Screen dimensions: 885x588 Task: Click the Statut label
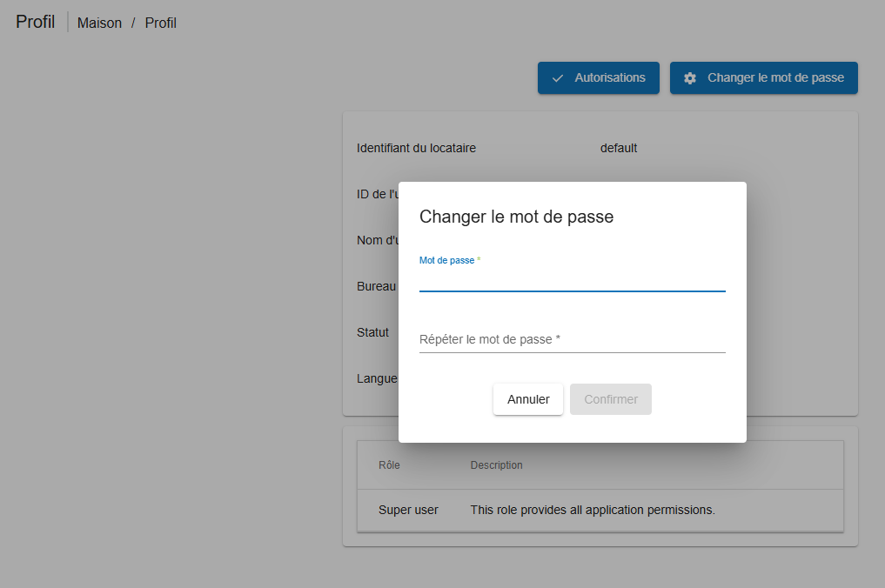click(372, 332)
